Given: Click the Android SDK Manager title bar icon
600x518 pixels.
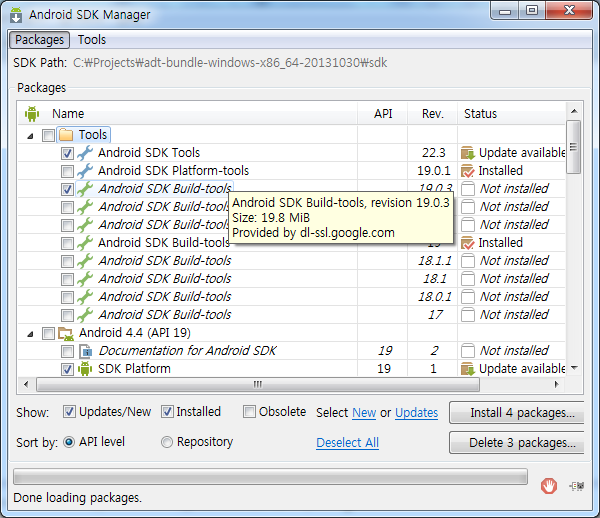Looking at the screenshot, I should click(x=16, y=15).
